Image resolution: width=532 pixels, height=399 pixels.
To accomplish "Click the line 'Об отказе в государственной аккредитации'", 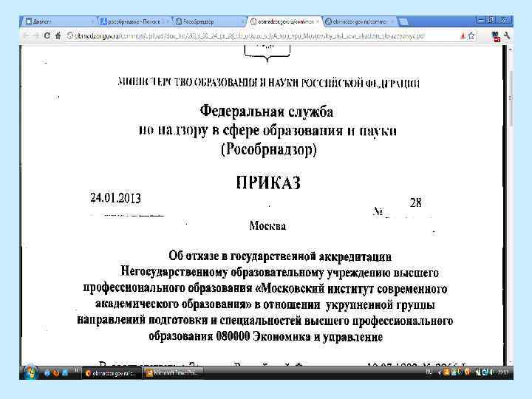I will [x=280, y=256].
